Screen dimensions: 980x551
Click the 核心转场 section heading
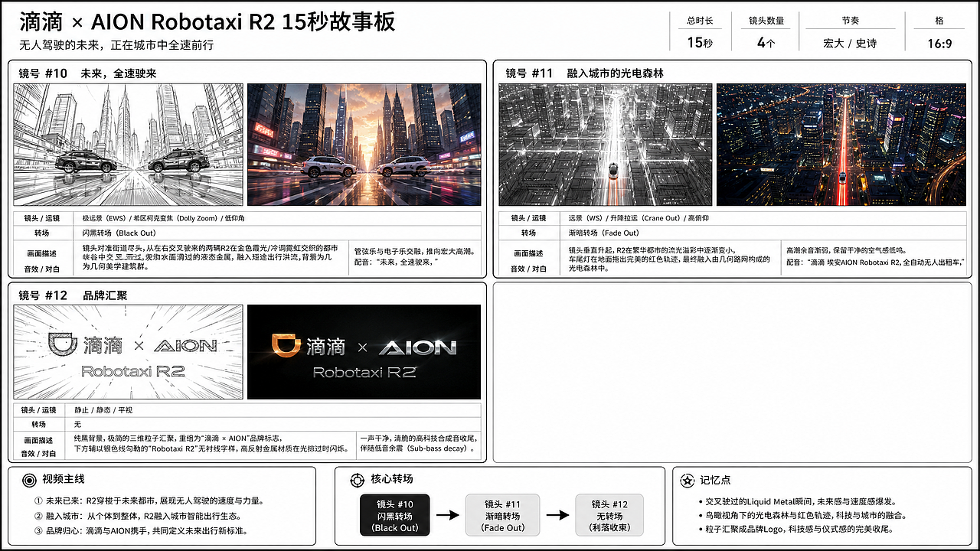click(x=392, y=480)
